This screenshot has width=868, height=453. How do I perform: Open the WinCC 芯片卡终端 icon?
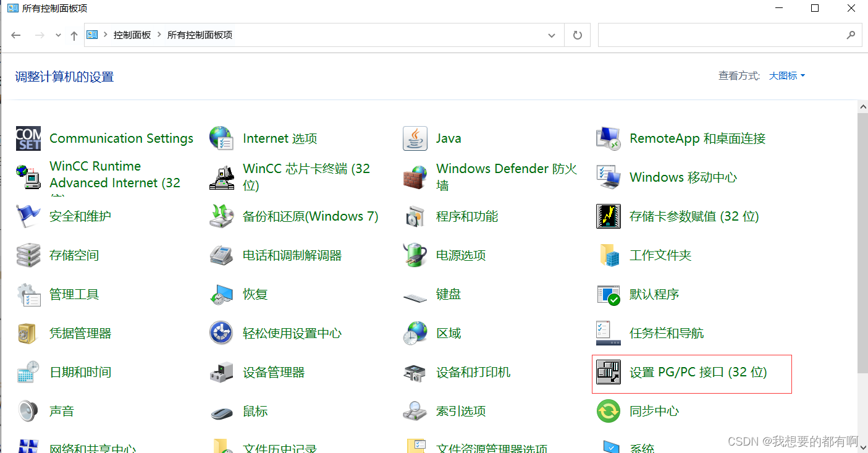click(x=221, y=177)
